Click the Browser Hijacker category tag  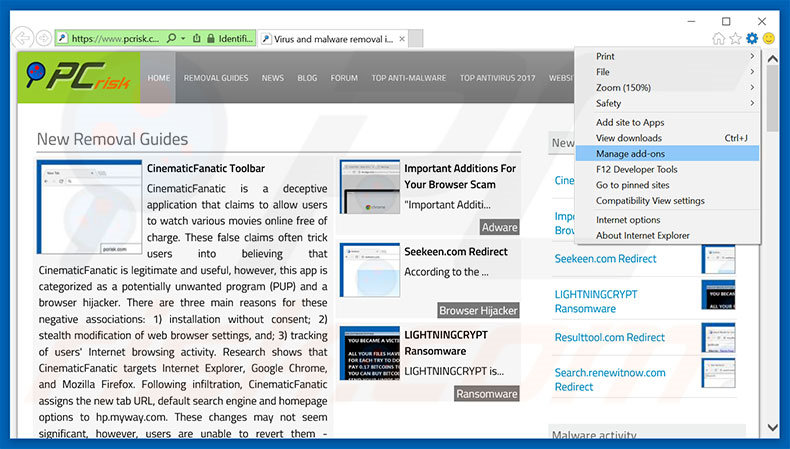point(478,310)
